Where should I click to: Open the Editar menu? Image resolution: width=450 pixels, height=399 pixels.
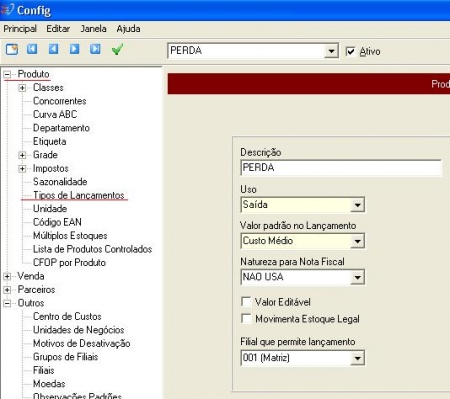click(x=58, y=29)
